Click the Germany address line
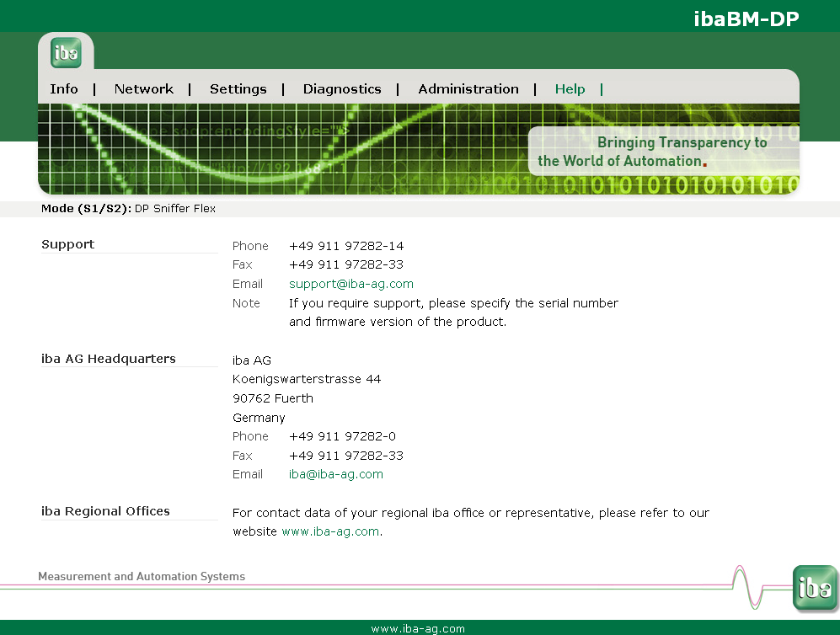840x635 pixels. (259, 418)
